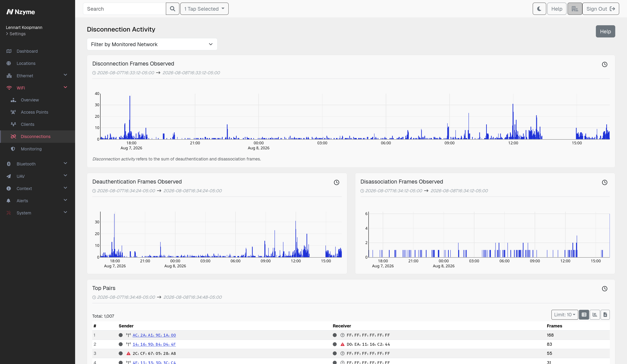Open time range clock for Top Pairs

pos(604,289)
